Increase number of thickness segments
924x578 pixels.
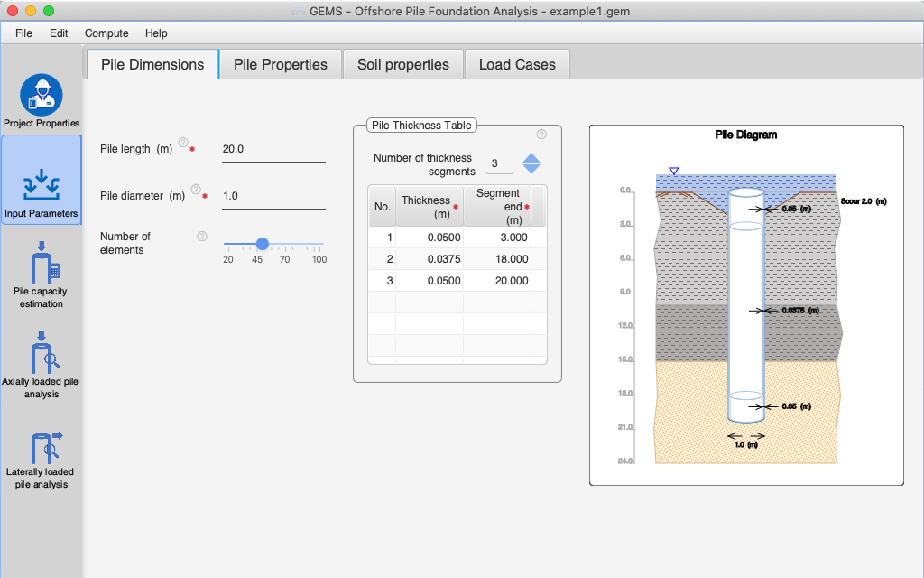(531, 158)
